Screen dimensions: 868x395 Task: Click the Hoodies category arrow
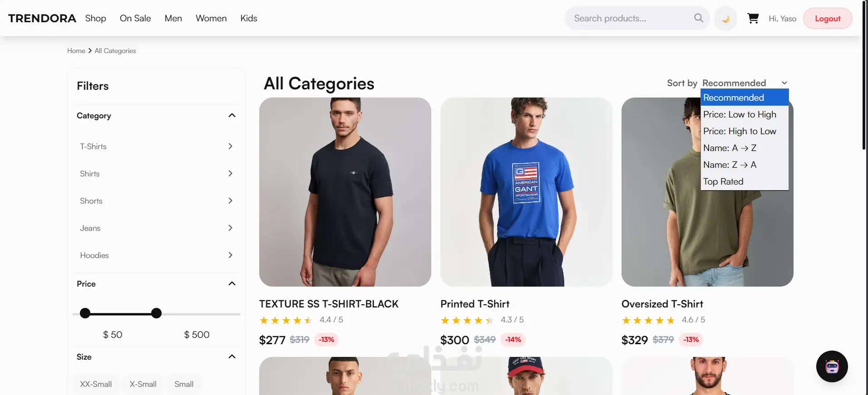point(230,255)
